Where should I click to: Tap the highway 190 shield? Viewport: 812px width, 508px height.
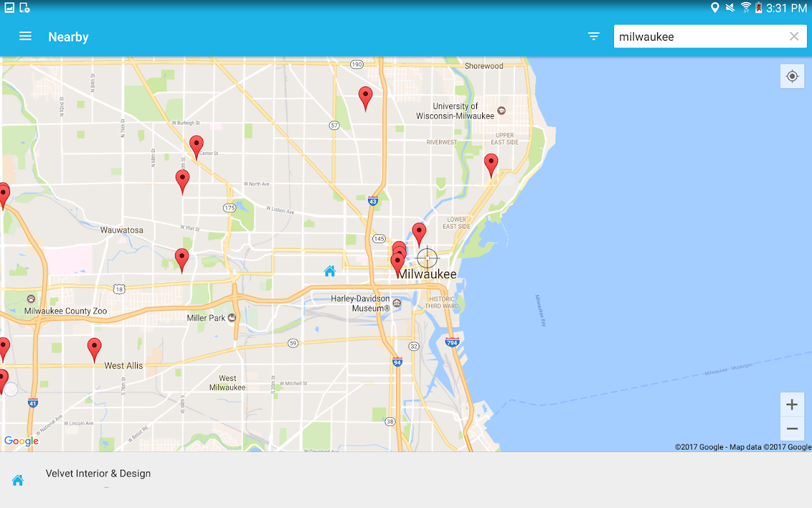point(357,64)
